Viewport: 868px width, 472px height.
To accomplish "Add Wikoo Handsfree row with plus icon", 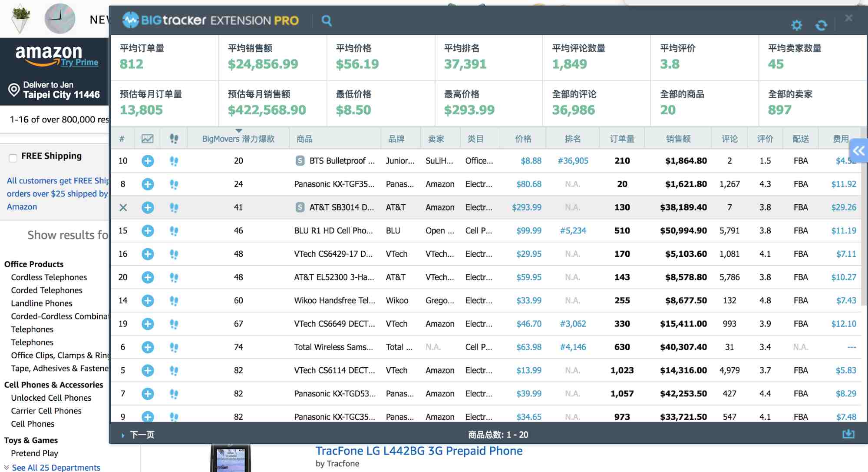I will point(148,300).
